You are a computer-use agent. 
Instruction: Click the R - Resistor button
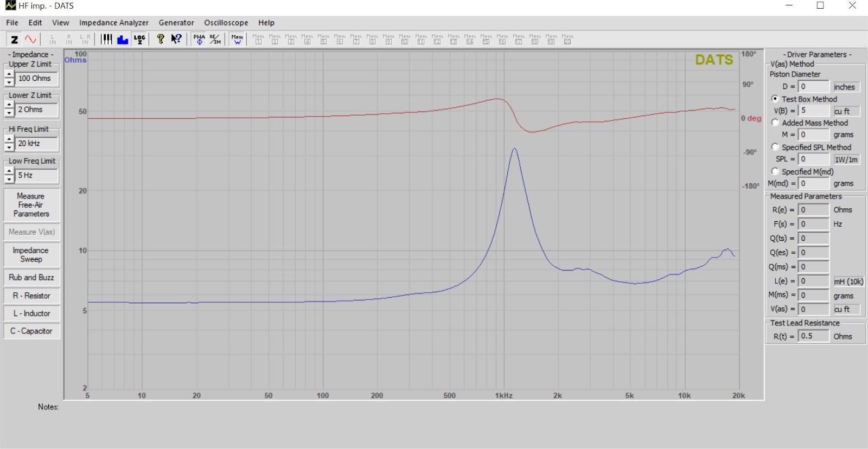pyautogui.click(x=31, y=296)
